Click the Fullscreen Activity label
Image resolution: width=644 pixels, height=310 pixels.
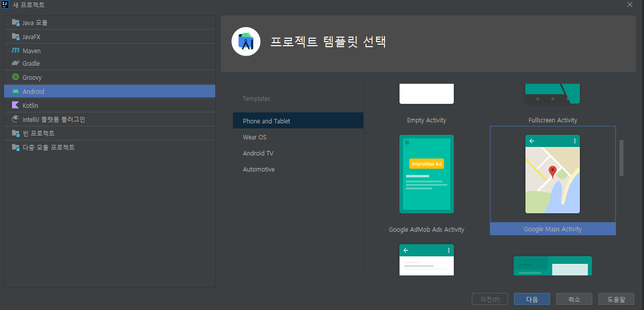[x=553, y=120]
